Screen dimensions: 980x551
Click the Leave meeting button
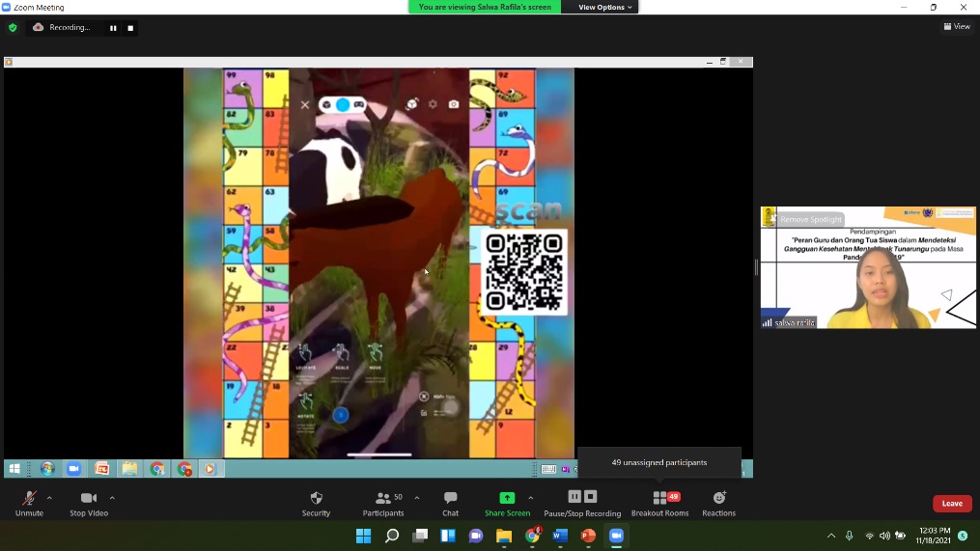tap(951, 504)
